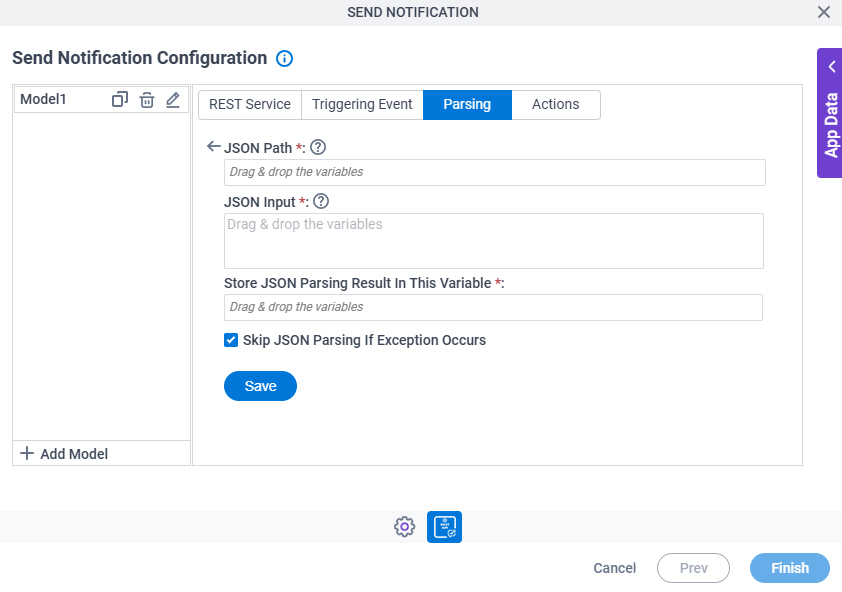
Task: Uncheck Skip JSON Parsing If Exception Occurs
Action: point(231,340)
